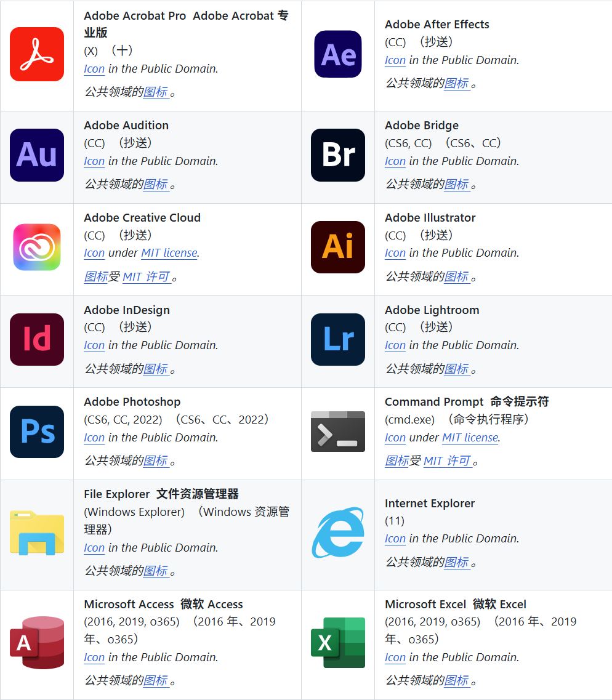Screen dimensions: 612x700
Task: Open Chinese 图标 link under Adobe Lightroom
Action: point(457,369)
